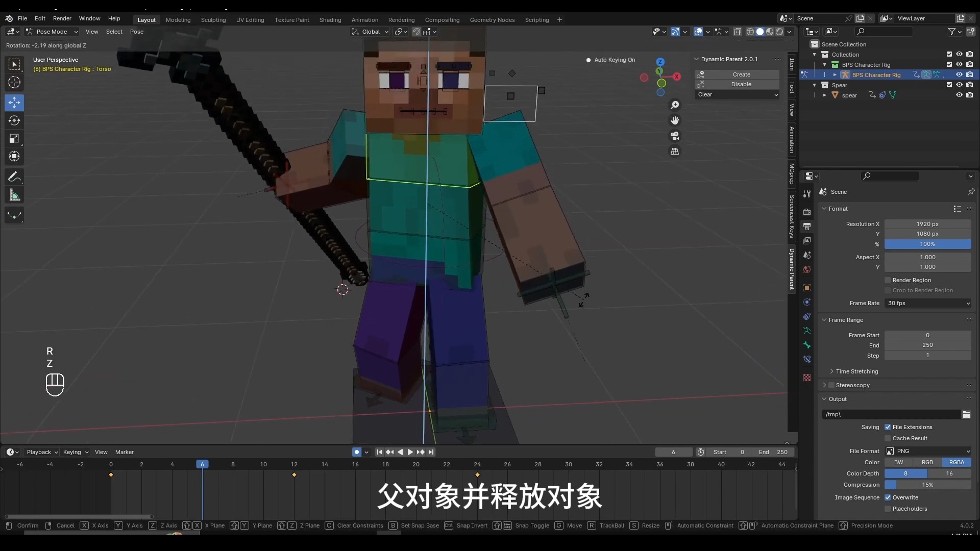Choose the Scale tool
980x551 pixels.
(x=14, y=139)
